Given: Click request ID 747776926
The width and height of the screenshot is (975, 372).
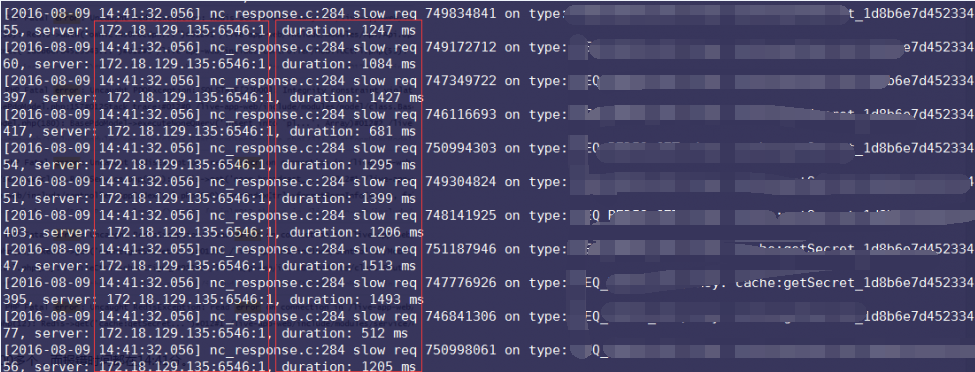Looking at the screenshot, I should tap(461, 282).
